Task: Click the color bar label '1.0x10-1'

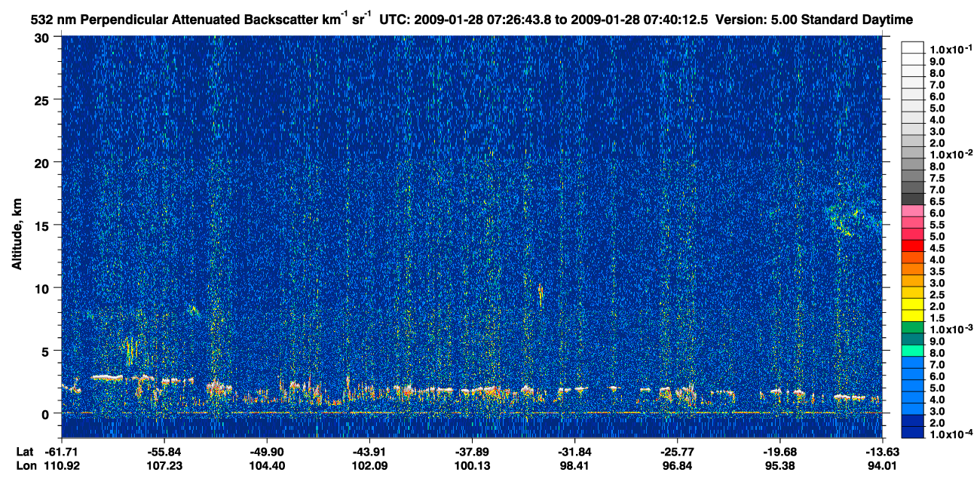Action: (x=951, y=49)
